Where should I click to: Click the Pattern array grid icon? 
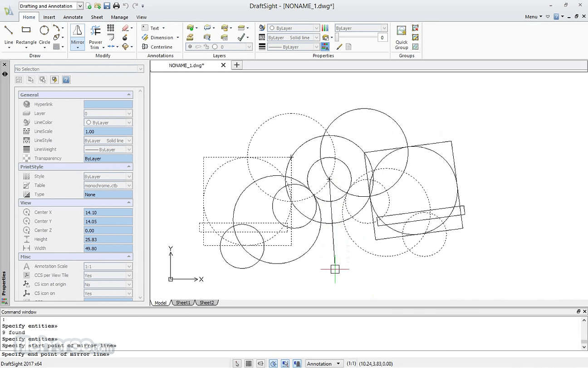(111, 28)
